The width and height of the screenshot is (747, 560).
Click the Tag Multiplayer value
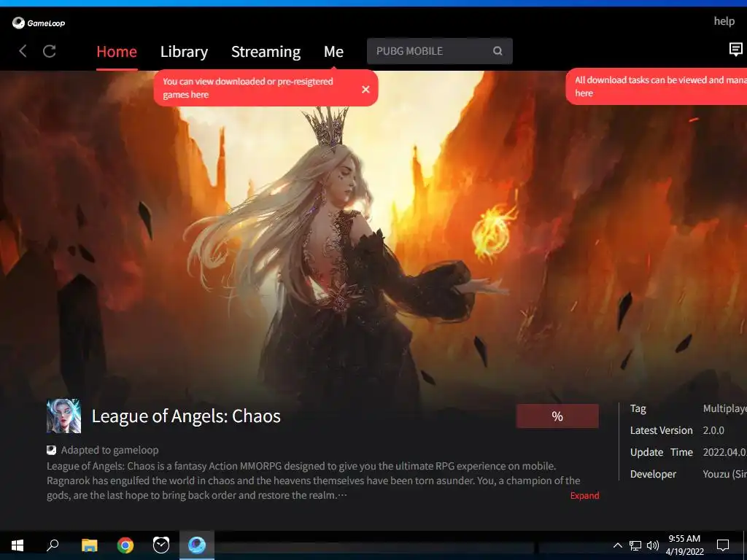724,408
